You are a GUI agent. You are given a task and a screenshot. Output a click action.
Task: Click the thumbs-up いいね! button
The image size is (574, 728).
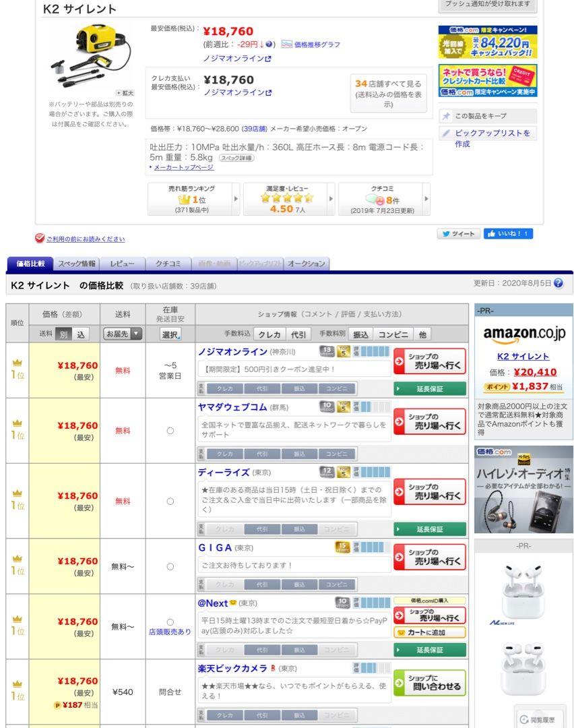508,233
